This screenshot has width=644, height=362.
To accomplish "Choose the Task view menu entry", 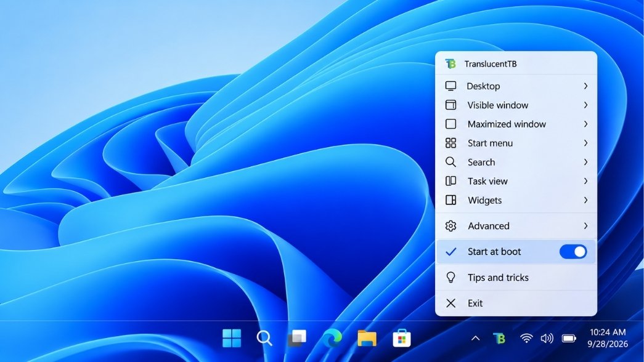I will point(516,181).
